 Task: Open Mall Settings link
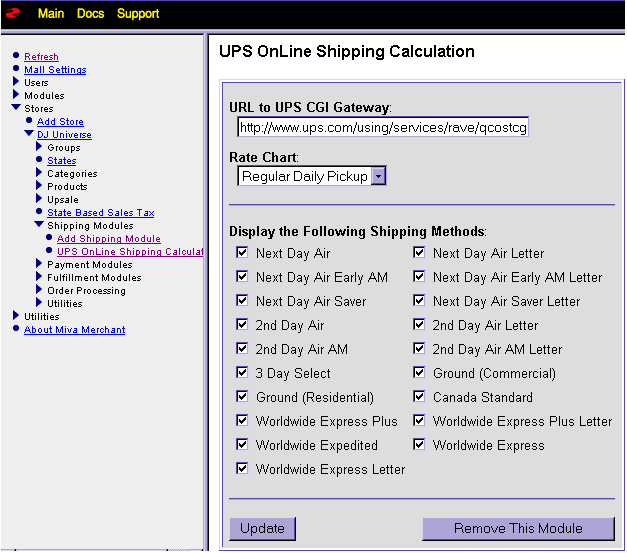(x=55, y=70)
